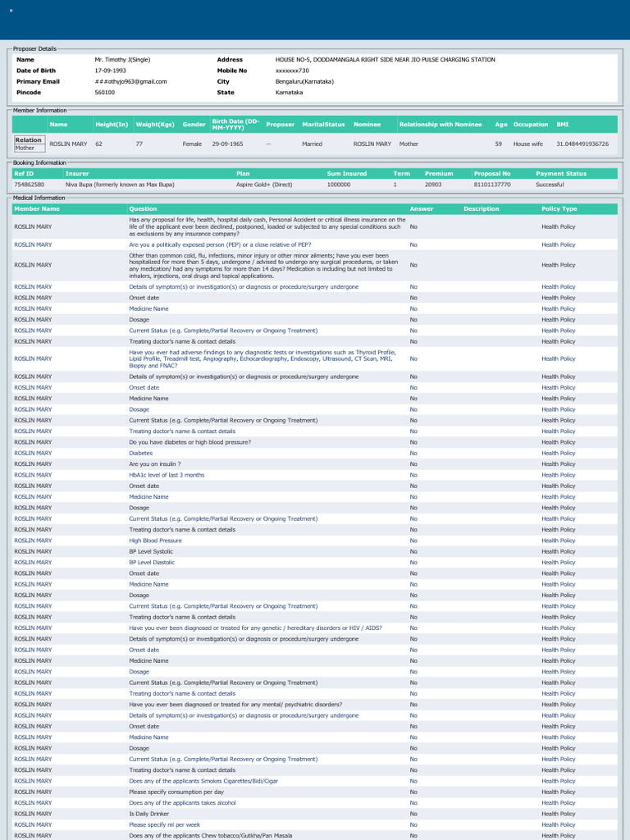Click the Payment Status column header
Image resolution: width=630 pixels, height=840 pixels.
point(561,174)
